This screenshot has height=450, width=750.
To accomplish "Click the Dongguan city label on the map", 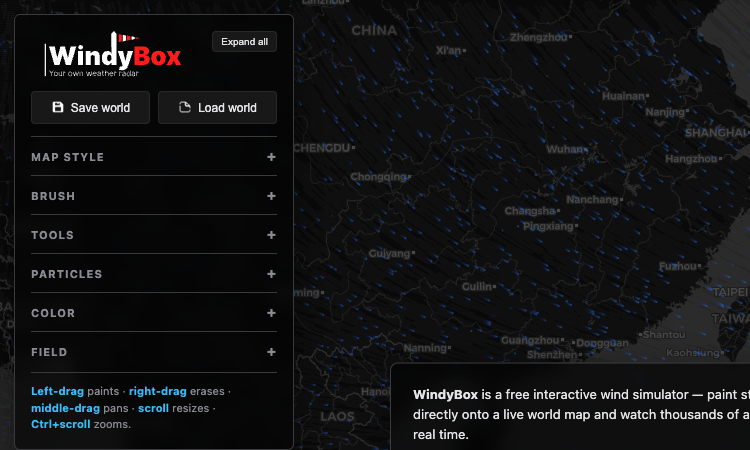I will tap(602, 343).
